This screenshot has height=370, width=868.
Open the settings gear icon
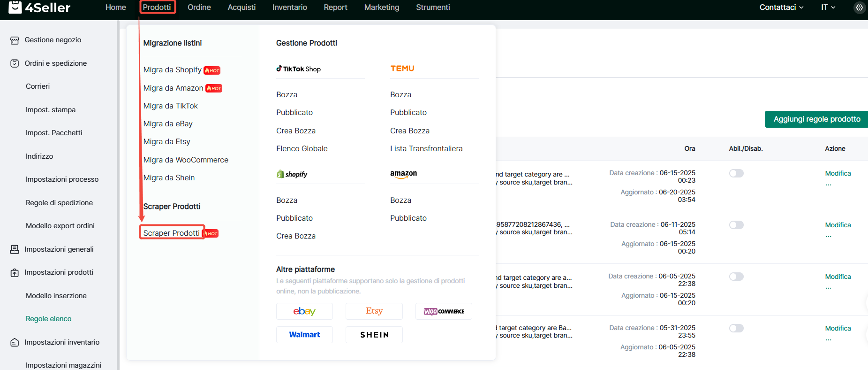coord(859,8)
